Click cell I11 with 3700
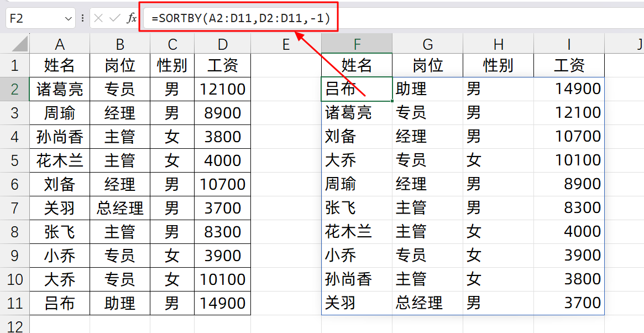The width and height of the screenshot is (644, 333). click(x=569, y=303)
